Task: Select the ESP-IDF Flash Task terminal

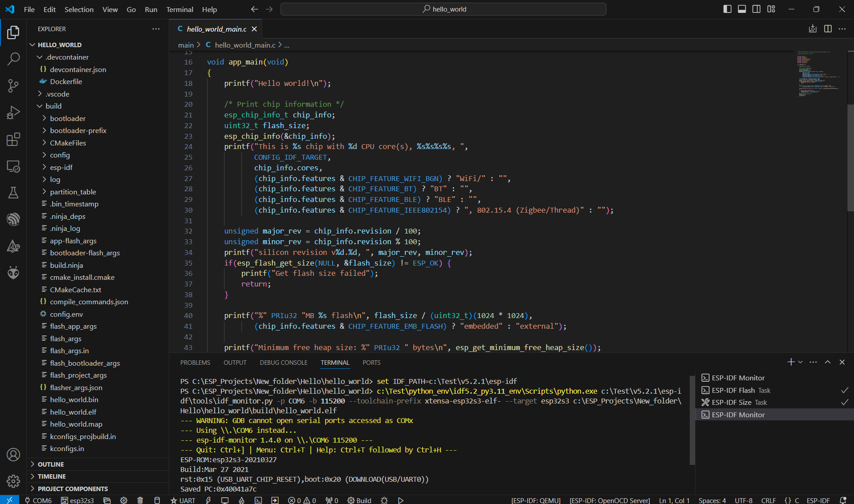Action: pyautogui.click(x=774, y=390)
